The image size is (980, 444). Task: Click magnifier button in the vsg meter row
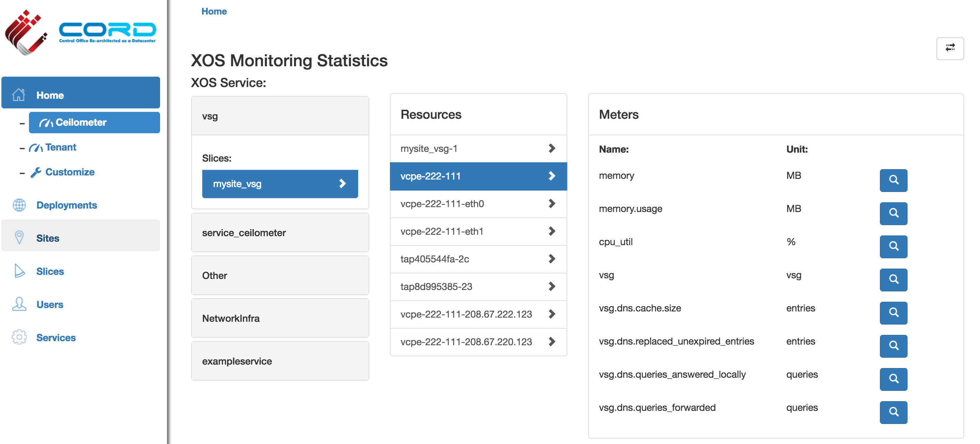pos(893,280)
